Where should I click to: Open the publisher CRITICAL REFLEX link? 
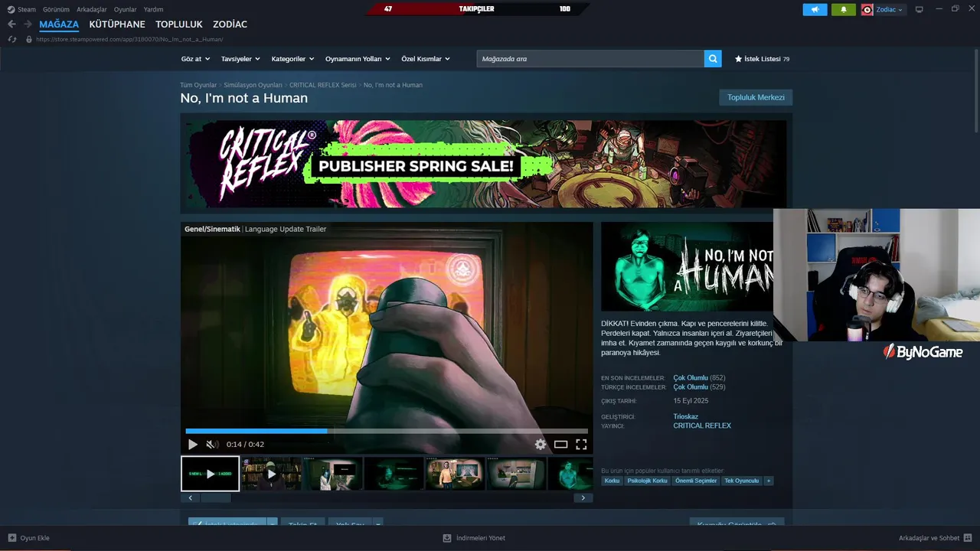[702, 425]
